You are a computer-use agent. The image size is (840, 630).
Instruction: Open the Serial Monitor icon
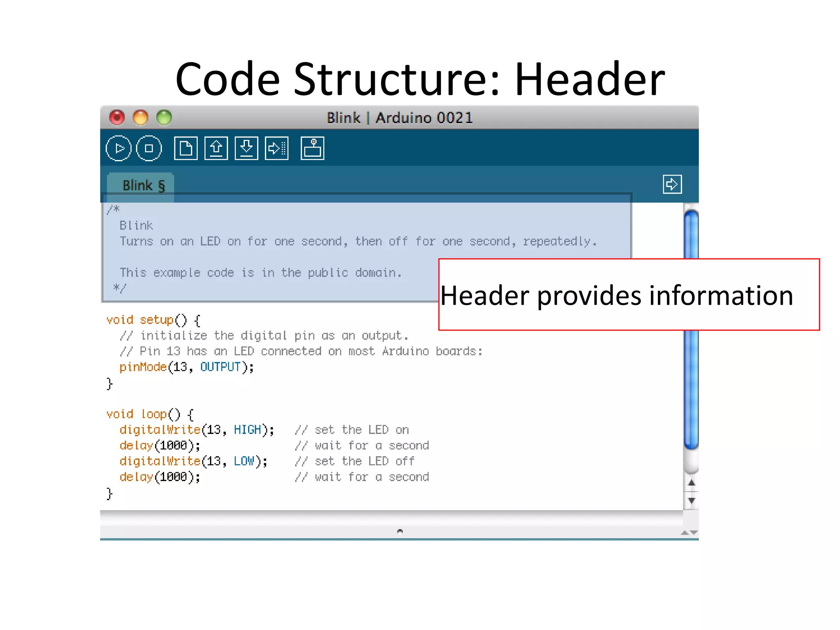point(313,148)
